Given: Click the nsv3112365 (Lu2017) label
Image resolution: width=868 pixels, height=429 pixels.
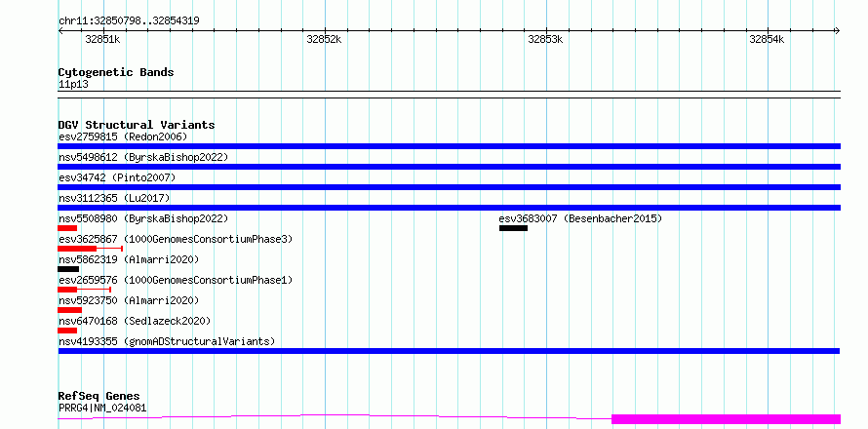Looking at the screenshot, I should (114, 198).
